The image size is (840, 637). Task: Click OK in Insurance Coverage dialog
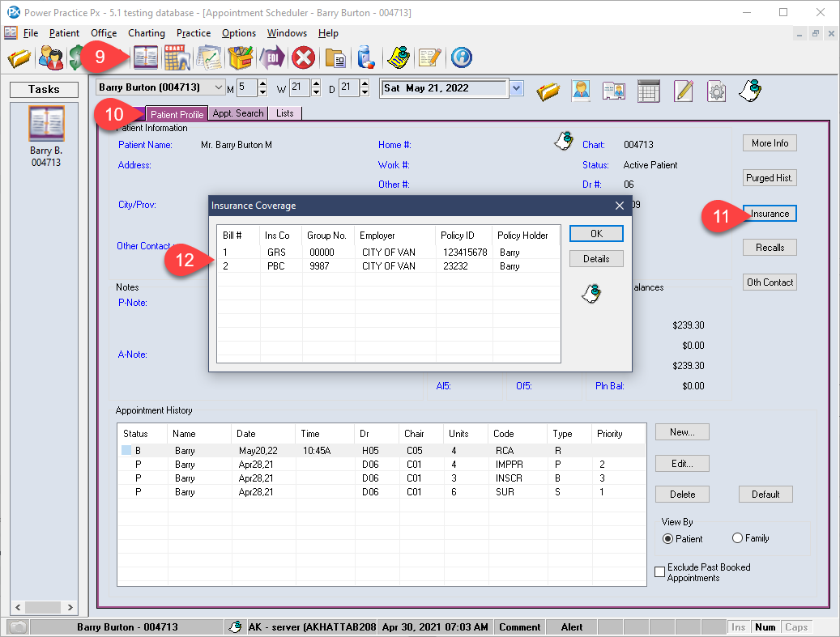tap(596, 234)
